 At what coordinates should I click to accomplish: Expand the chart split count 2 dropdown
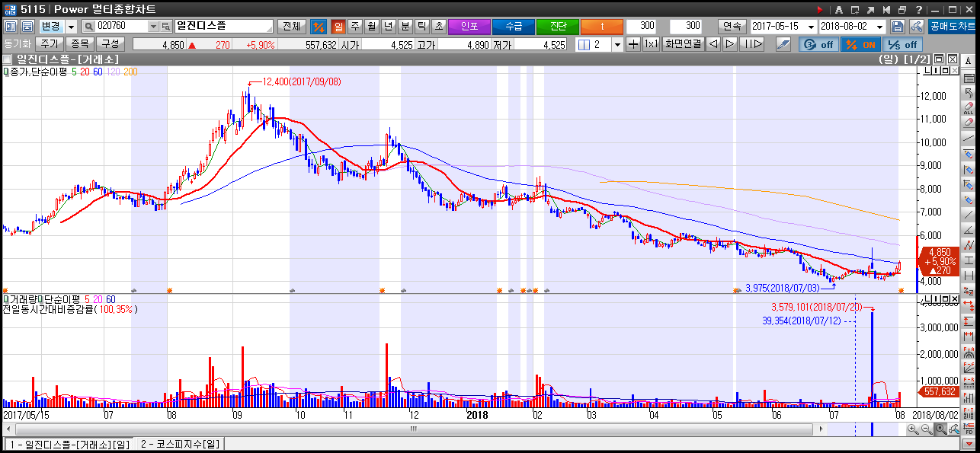(617, 44)
